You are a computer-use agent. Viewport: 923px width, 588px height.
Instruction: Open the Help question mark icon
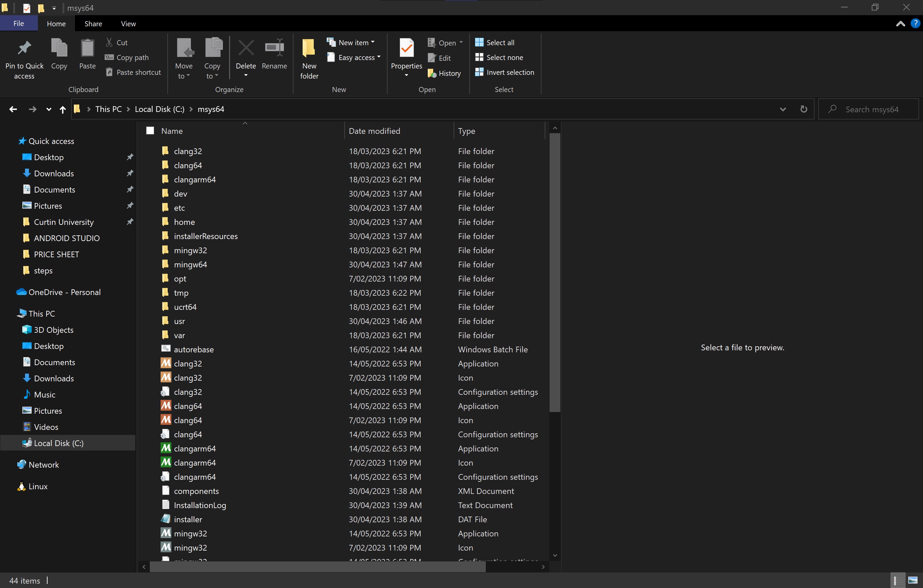tap(915, 23)
